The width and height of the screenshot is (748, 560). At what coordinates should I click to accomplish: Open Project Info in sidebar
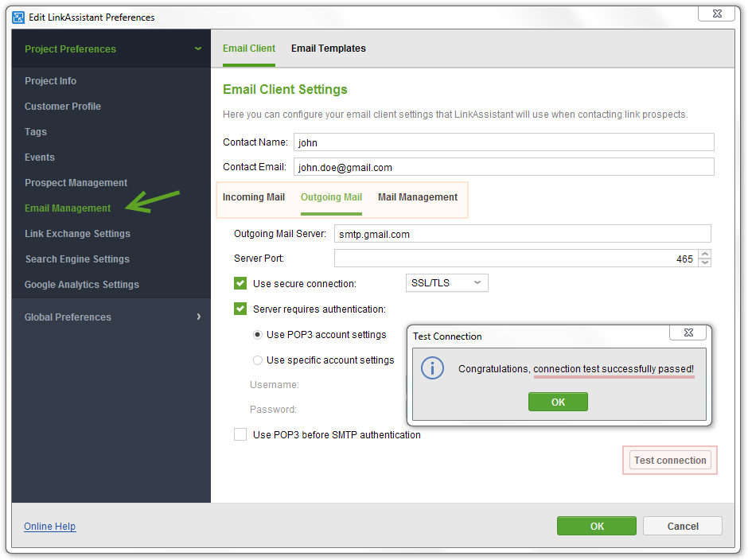(51, 81)
